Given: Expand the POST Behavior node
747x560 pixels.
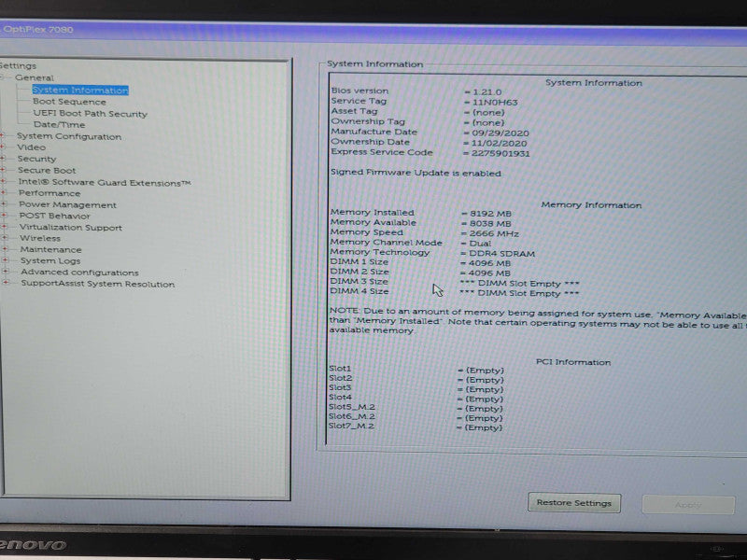Looking at the screenshot, I should [x=5, y=216].
